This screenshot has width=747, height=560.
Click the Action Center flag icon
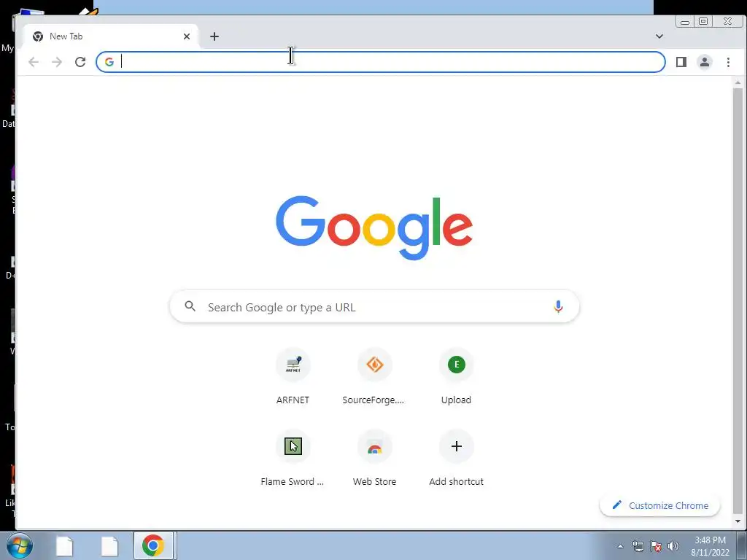pos(656,546)
